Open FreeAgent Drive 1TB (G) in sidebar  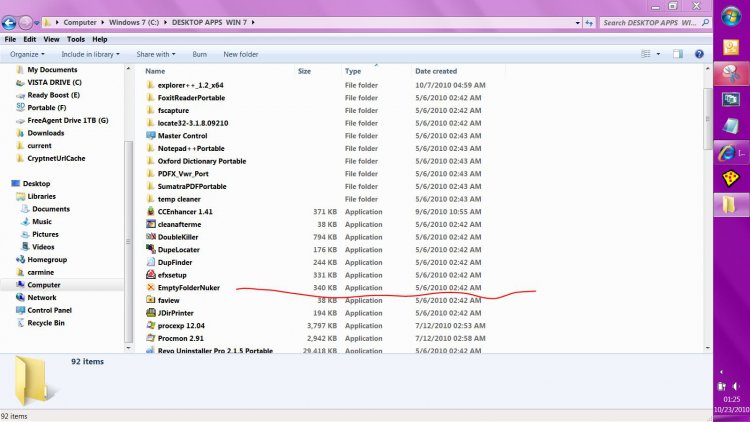[x=67, y=120]
